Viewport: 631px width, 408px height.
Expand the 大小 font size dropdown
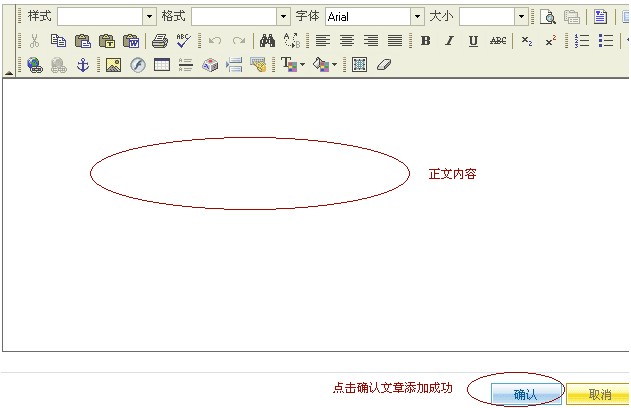pos(521,17)
